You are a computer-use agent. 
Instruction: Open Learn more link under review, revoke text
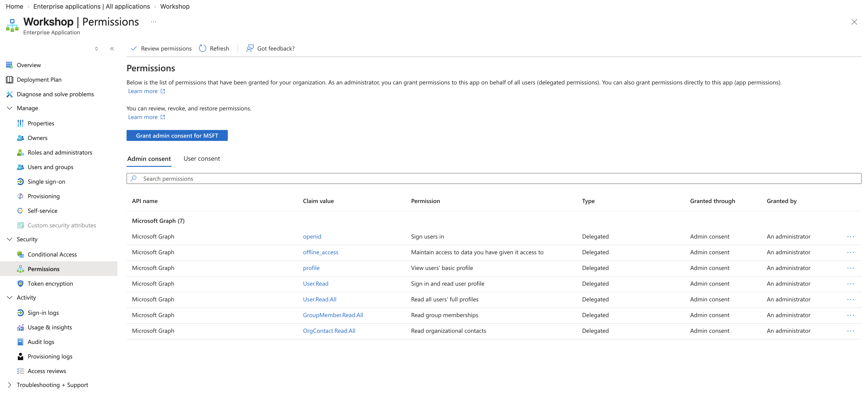tap(147, 117)
